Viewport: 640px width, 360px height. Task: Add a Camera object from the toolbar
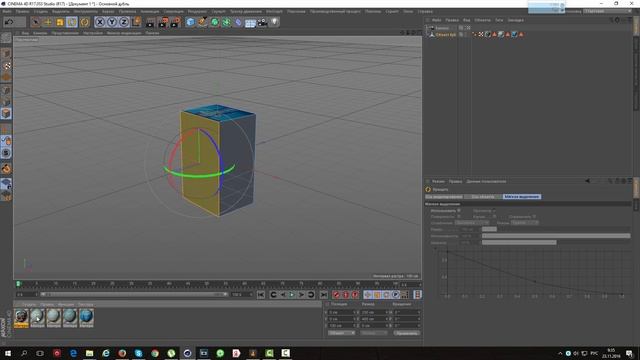click(x=262, y=22)
